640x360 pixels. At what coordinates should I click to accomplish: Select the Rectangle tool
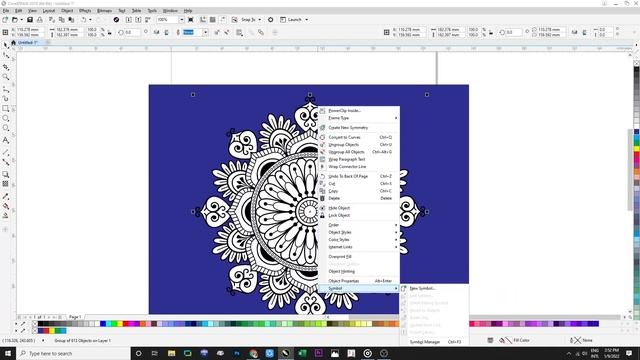coord(6,109)
